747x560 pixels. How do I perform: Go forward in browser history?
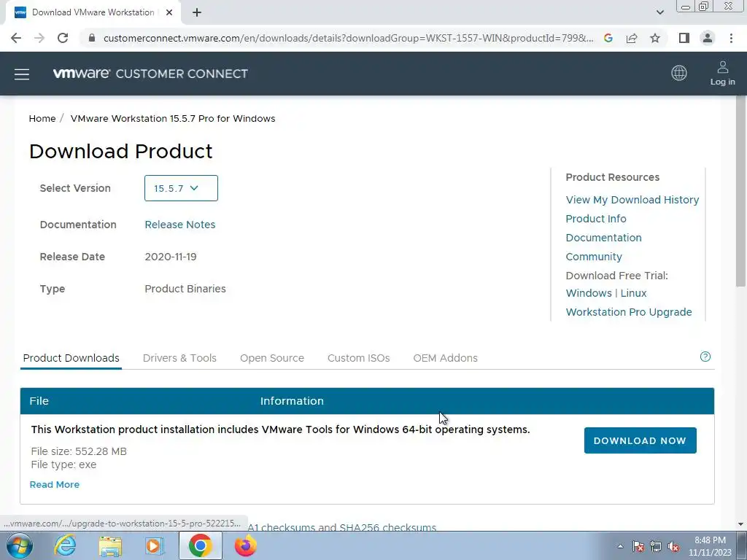[39, 38]
